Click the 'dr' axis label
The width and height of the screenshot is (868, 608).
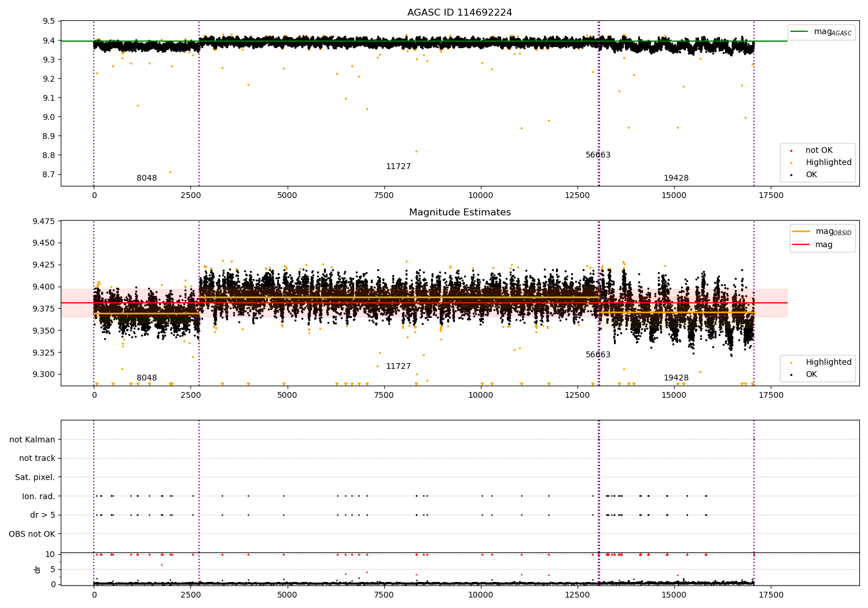[38, 569]
